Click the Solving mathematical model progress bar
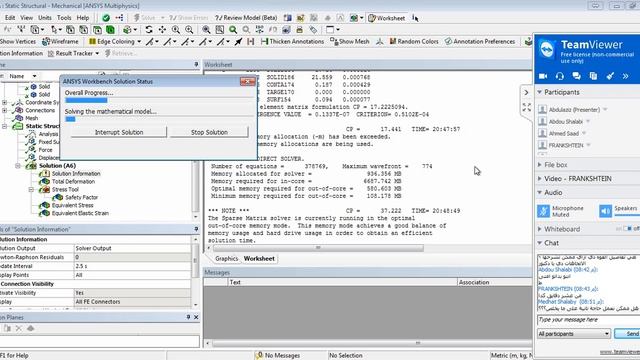The width and height of the screenshot is (640, 360). (x=159, y=119)
